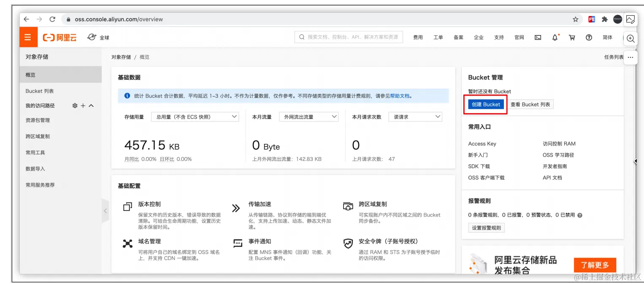Open the shopping cart

click(572, 37)
